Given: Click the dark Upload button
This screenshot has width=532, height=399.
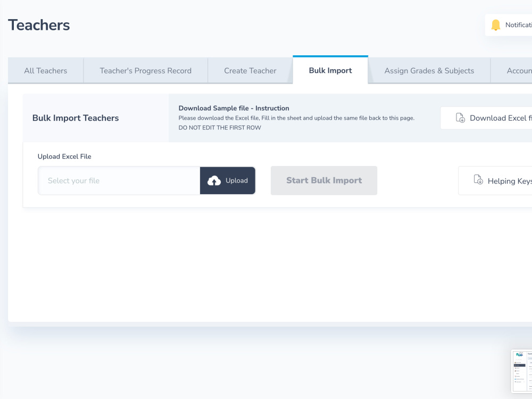Looking at the screenshot, I should click(228, 180).
